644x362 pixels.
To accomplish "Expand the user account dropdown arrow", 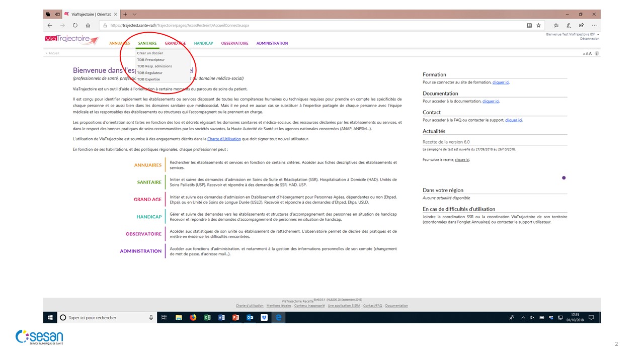I will (598, 34).
